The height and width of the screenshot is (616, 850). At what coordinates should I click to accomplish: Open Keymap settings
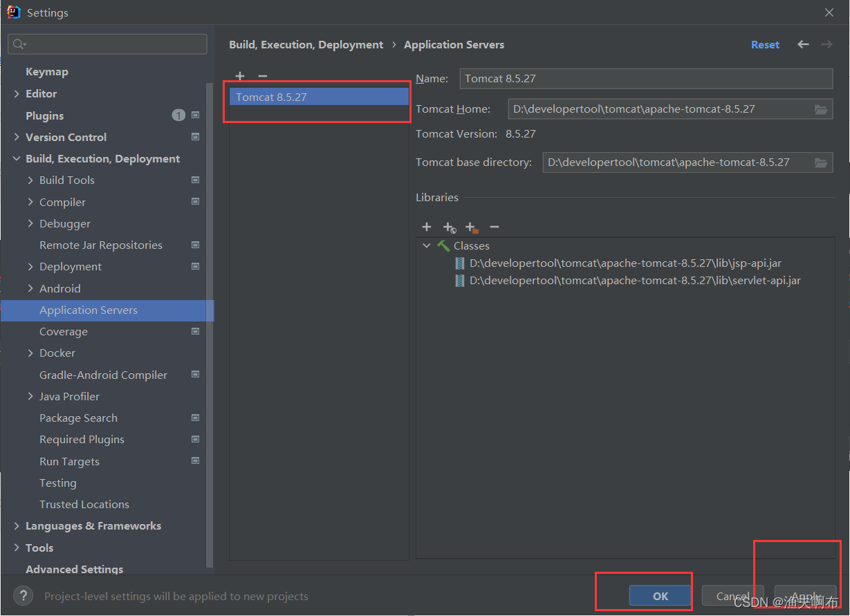coord(47,72)
